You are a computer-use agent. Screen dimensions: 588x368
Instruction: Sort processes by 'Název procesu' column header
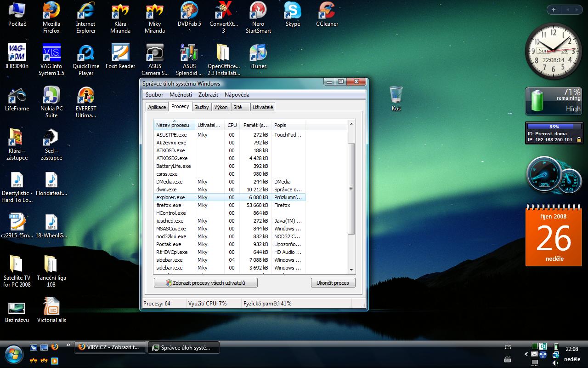(174, 125)
